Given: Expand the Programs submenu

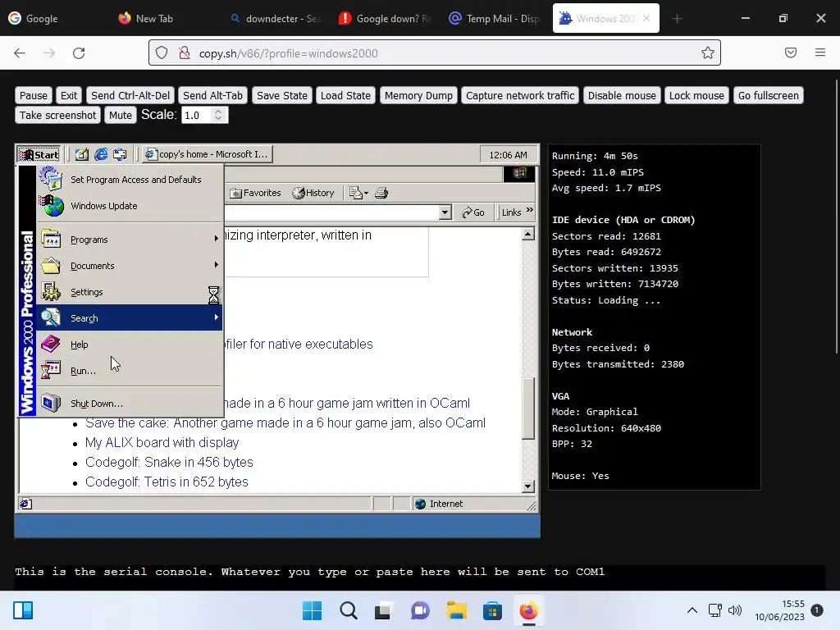Looking at the screenshot, I should 130,240.
